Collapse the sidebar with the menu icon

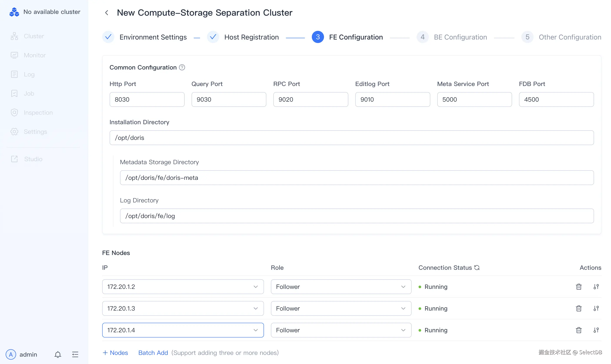click(75, 354)
